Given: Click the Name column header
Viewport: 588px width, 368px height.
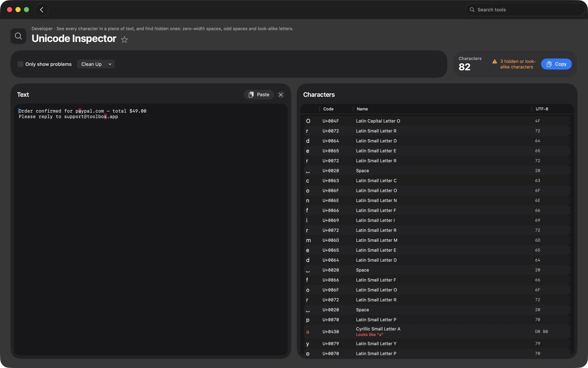Looking at the screenshot, I should point(362,109).
